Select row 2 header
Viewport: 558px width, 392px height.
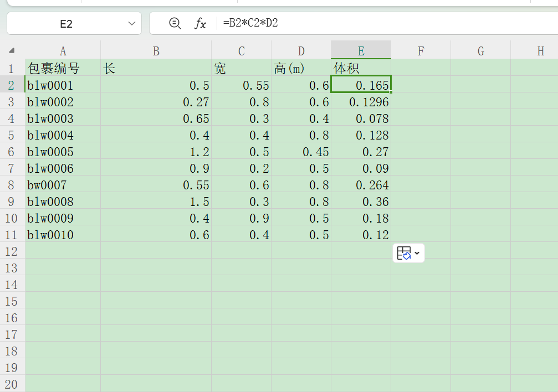click(12, 84)
